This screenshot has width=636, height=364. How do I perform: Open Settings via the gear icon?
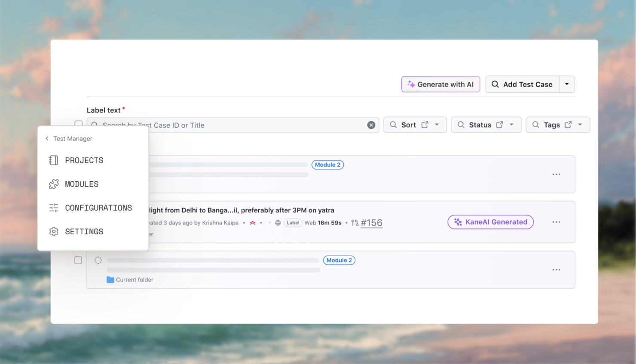(53, 231)
